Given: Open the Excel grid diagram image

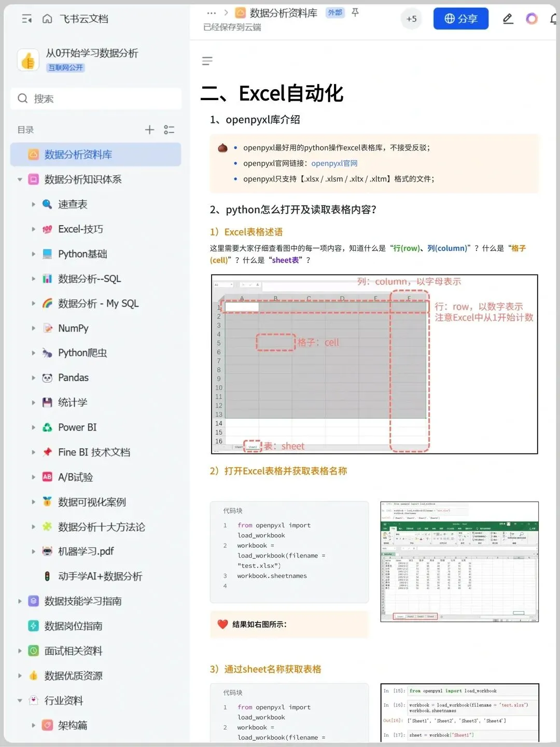Looking at the screenshot, I should (x=374, y=364).
